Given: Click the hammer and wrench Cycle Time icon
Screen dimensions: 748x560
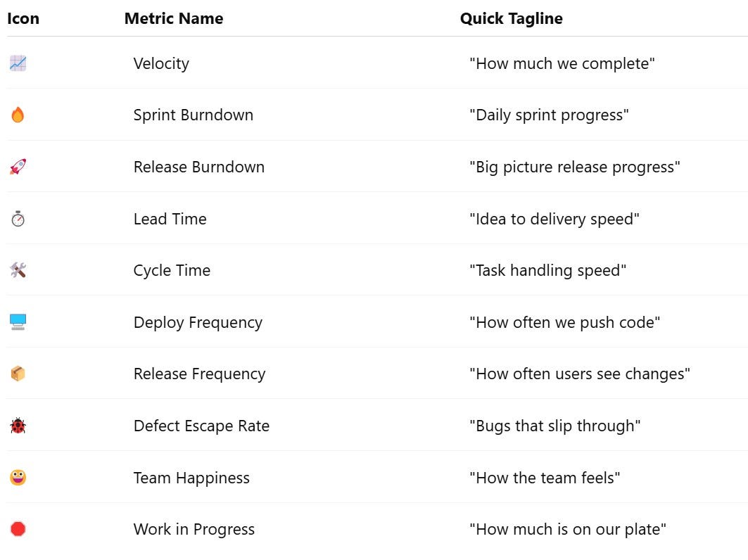Looking at the screenshot, I should point(18,270).
